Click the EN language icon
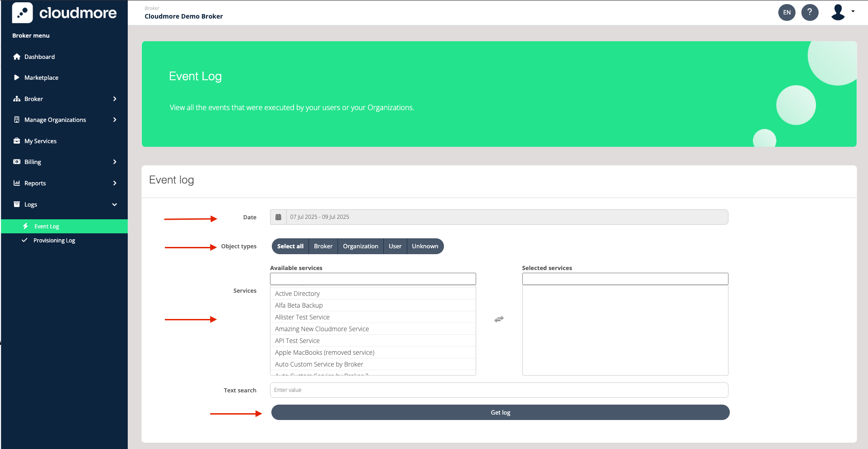Image resolution: width=868 pixels, height=449 pixels. click(x=787, y=12)
